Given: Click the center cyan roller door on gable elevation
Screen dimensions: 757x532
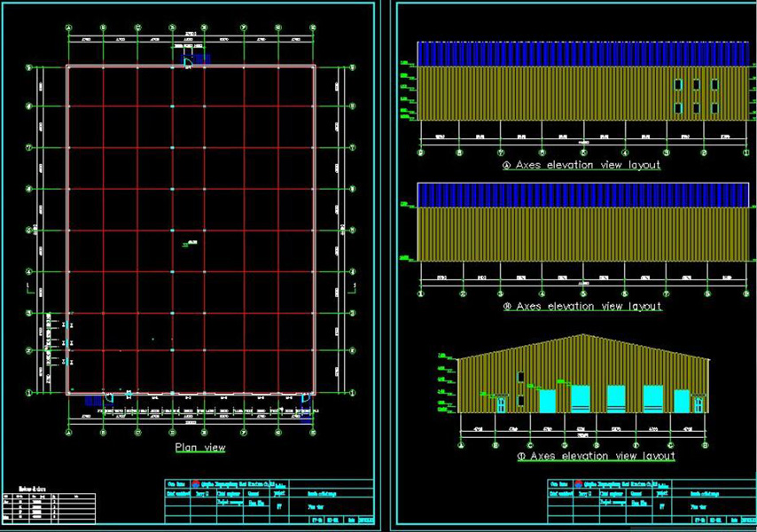Looking at the screenshot, I should click(x=616, y=398).
